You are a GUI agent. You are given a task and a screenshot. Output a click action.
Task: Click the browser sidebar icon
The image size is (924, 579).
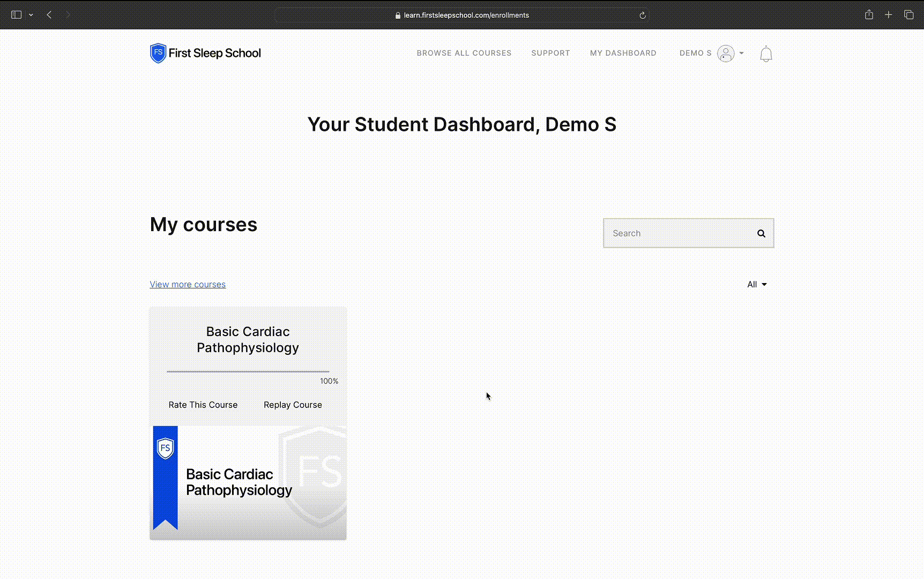pos(16,14)
